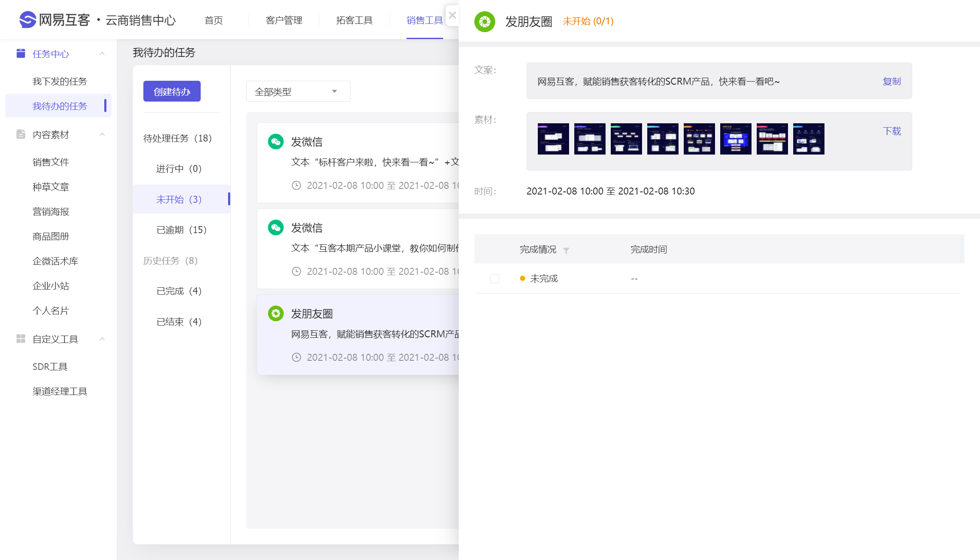This screenshot has width=980, height=560.
Task: Collapse the 内容素材 section chevron
Action: (x=103, y=134)
